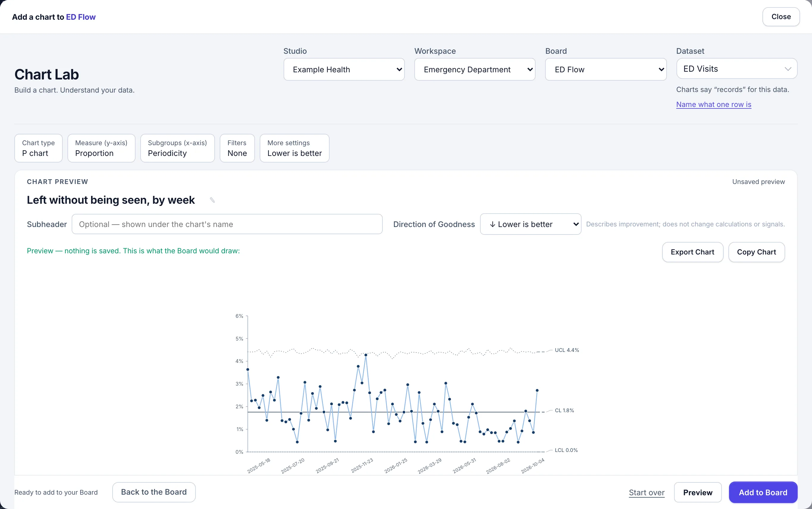Click the LCL 0.0% label on chart
812x509 pixels.
tap(566, 450)
